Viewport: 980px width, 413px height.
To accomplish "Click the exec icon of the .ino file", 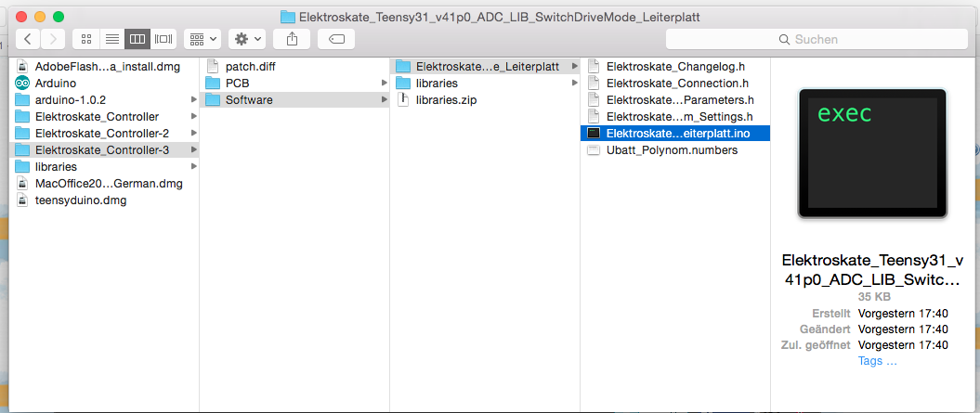I will pos(594,133).
